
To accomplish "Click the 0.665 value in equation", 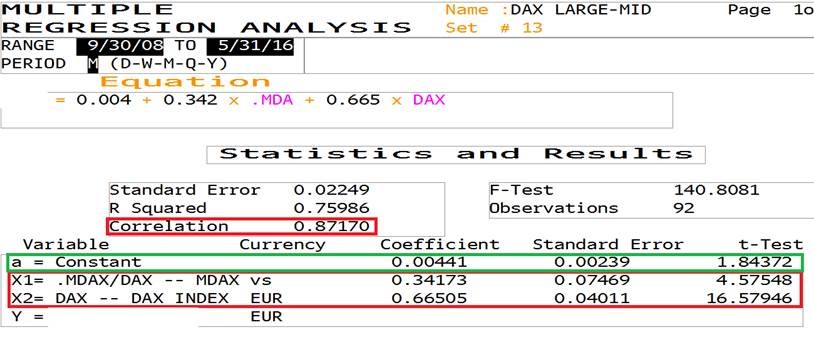I will pos(353,100).
